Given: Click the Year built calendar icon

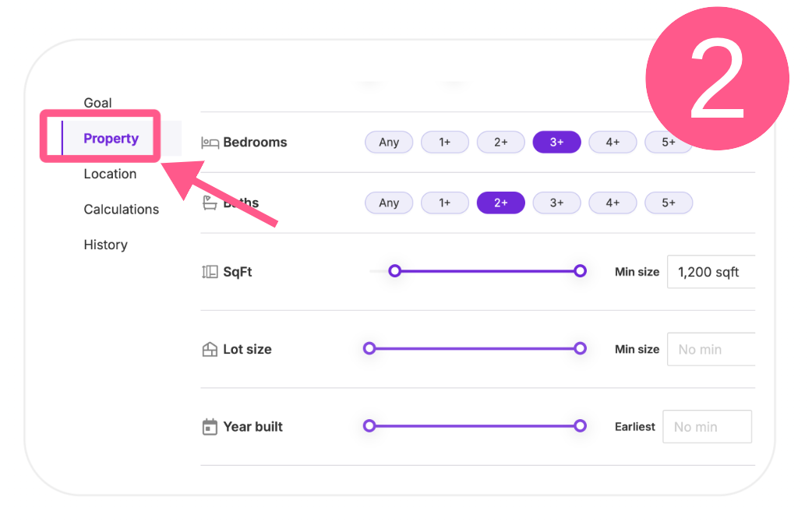Looking at the screenshot, I should (210, 427).
